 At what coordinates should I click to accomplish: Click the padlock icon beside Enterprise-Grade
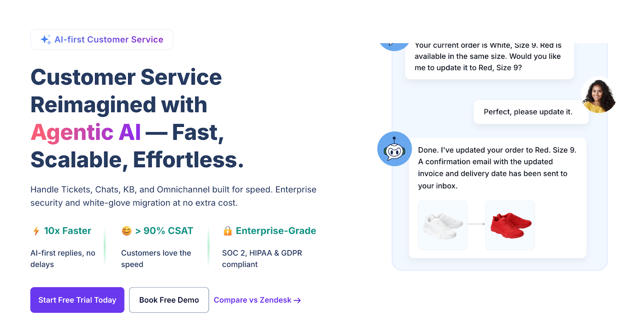tap(227, 231)
